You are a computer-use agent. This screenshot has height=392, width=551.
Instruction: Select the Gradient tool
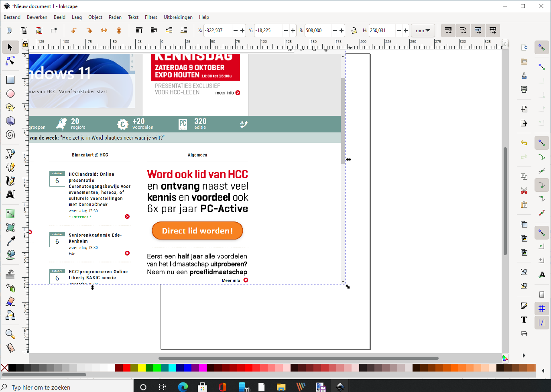10,213
